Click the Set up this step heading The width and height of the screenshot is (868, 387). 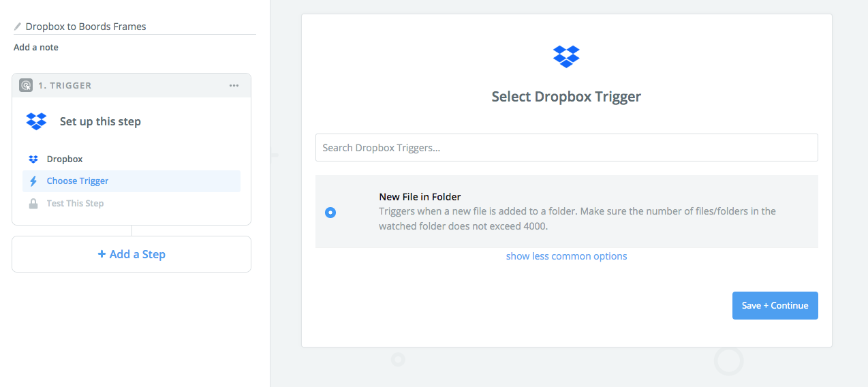coord(100,122)
